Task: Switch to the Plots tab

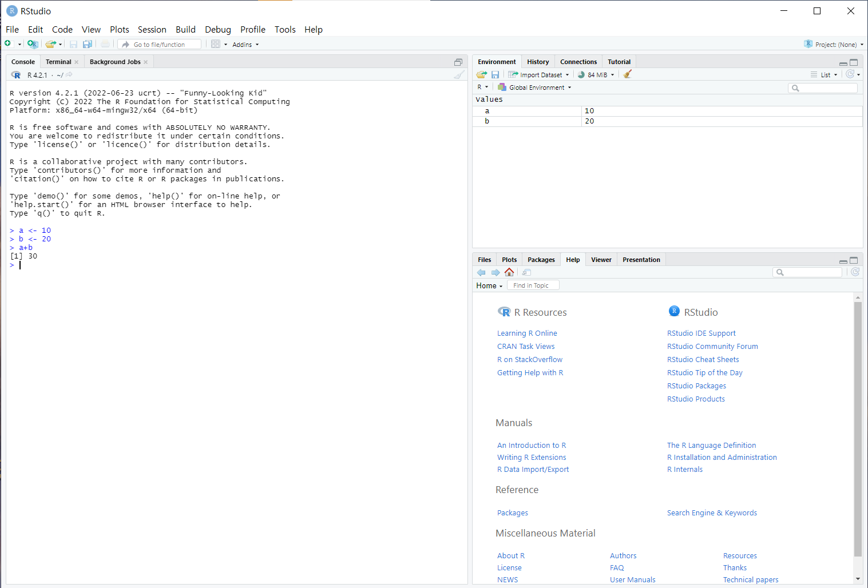Action: click(509, 260)
